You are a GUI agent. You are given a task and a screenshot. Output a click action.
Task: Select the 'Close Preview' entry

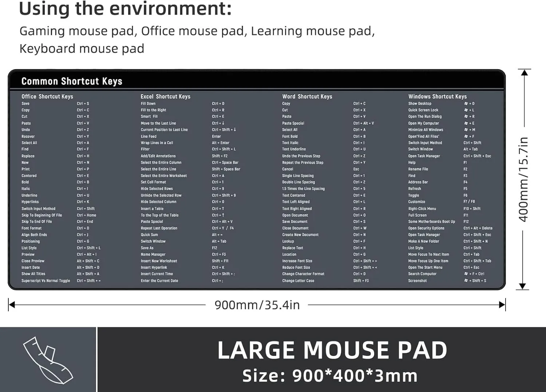[33, 261]
